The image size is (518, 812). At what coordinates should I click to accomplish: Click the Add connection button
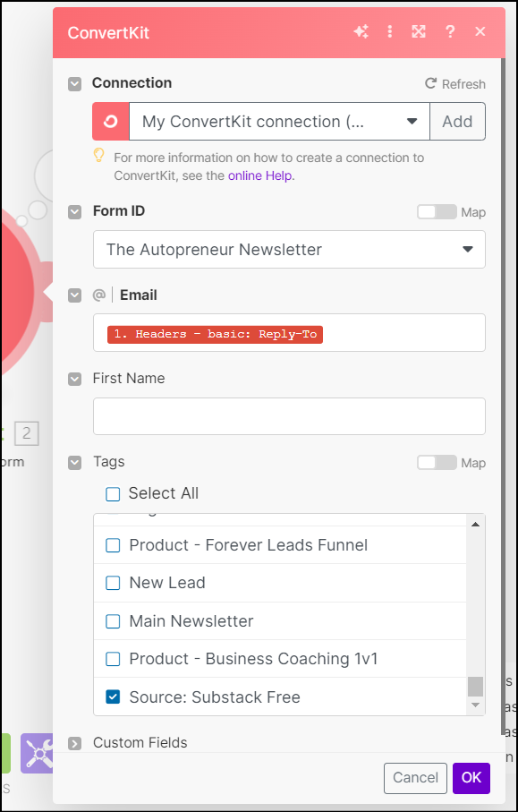point(457,121)
